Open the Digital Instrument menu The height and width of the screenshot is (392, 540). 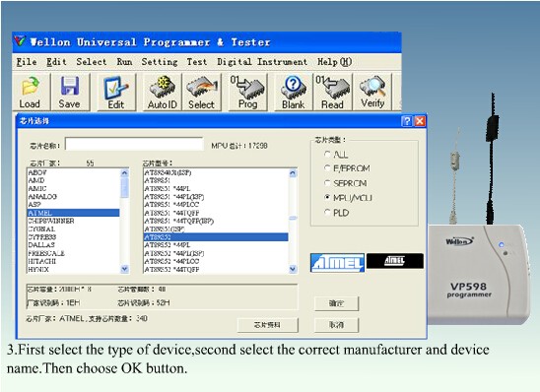(262, 62)
